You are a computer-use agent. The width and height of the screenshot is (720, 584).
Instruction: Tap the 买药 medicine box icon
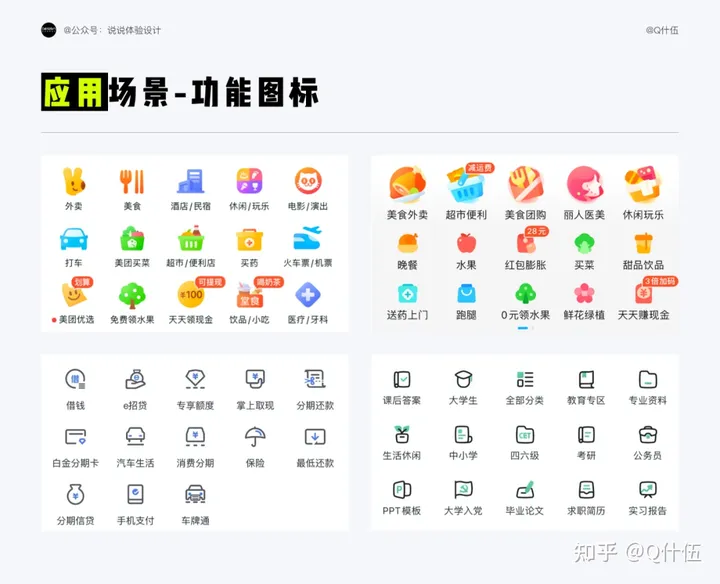[x=249, y=239]
